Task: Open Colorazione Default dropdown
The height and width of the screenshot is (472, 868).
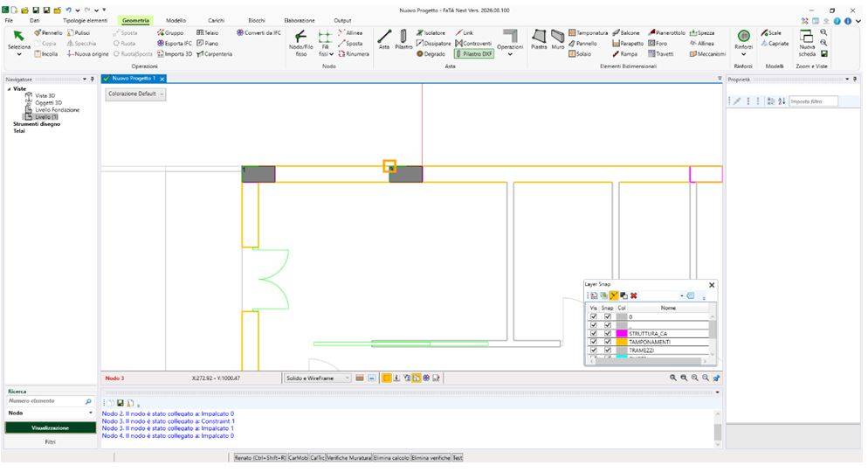Action: coord(135,94)
